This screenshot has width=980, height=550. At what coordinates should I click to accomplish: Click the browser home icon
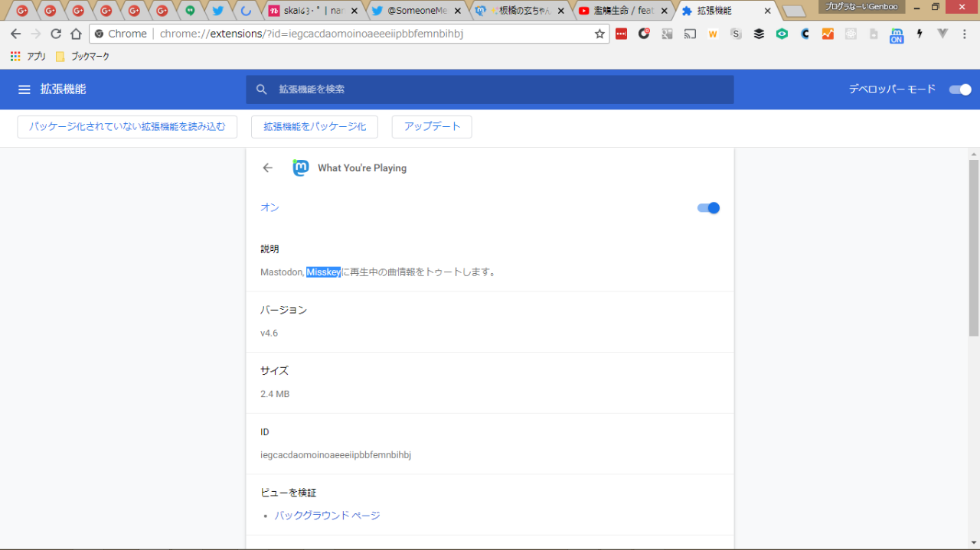76,34
